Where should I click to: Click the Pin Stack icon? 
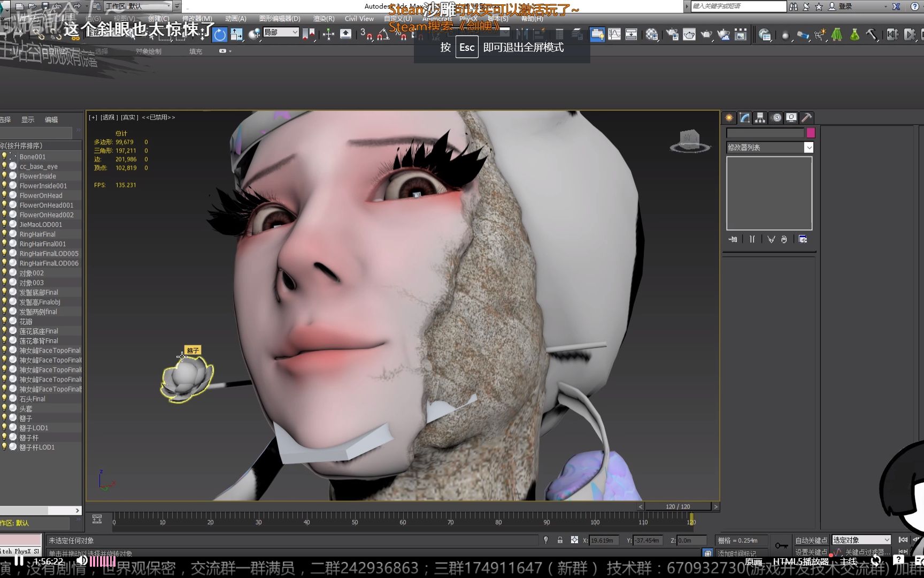[733, 239]
